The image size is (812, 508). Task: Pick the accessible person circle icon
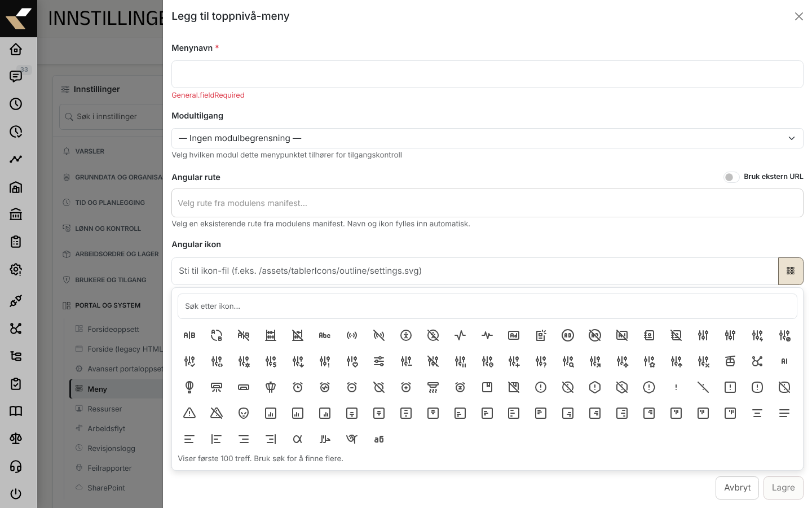(x=406, y=335)
